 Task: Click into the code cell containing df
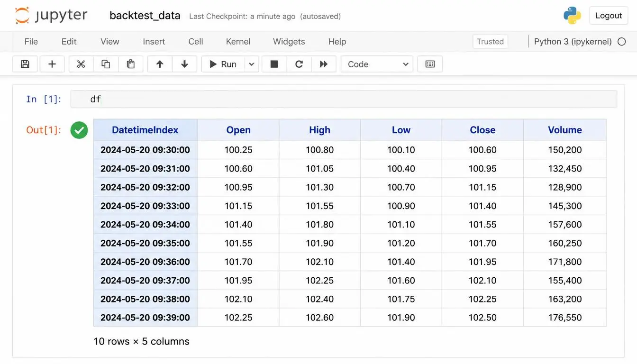(344, 99)
